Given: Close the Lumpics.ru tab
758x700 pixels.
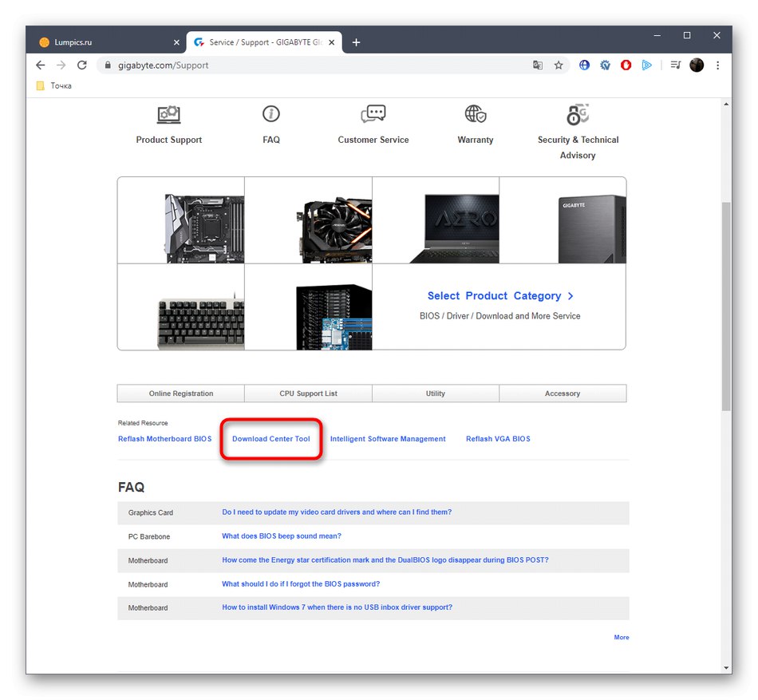Looking at the screenshot, I should coord(176,42).
